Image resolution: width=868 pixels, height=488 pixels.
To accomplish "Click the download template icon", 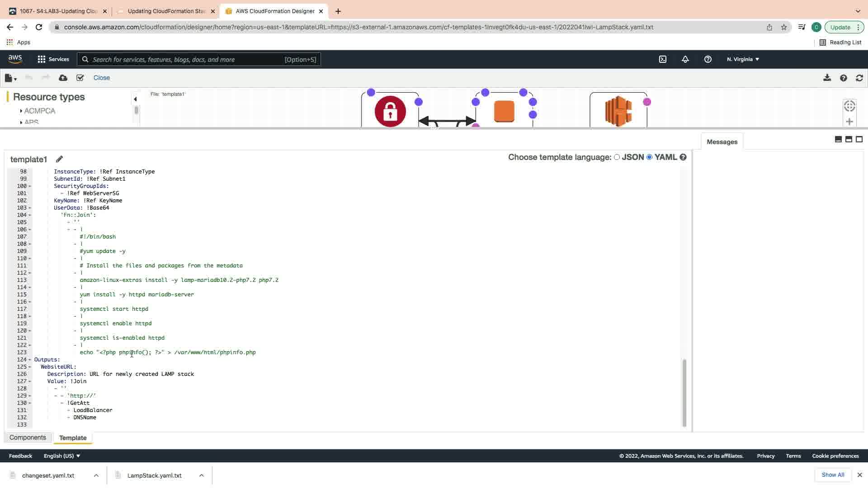I will click(x=827, y=78).
